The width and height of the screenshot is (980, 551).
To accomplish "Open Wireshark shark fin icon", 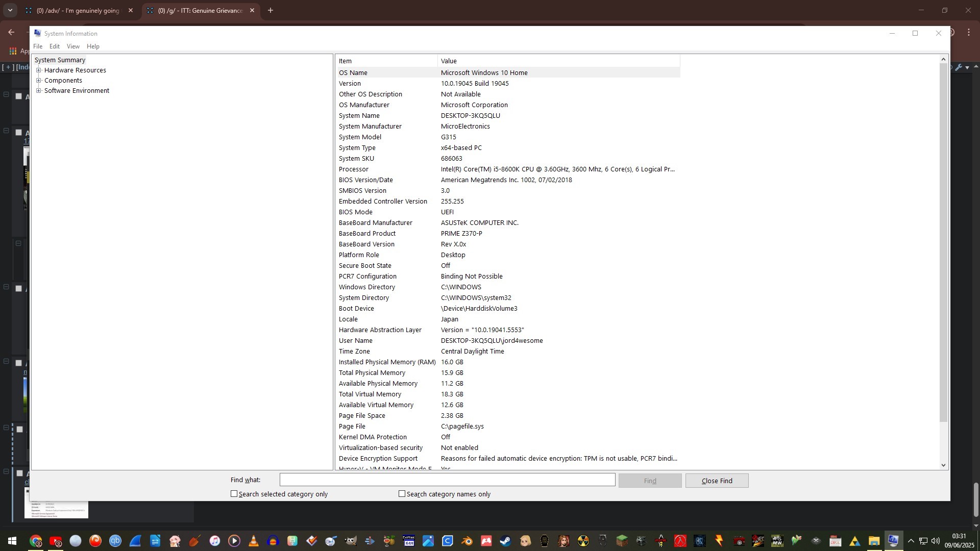I will (x=135, y=541).
